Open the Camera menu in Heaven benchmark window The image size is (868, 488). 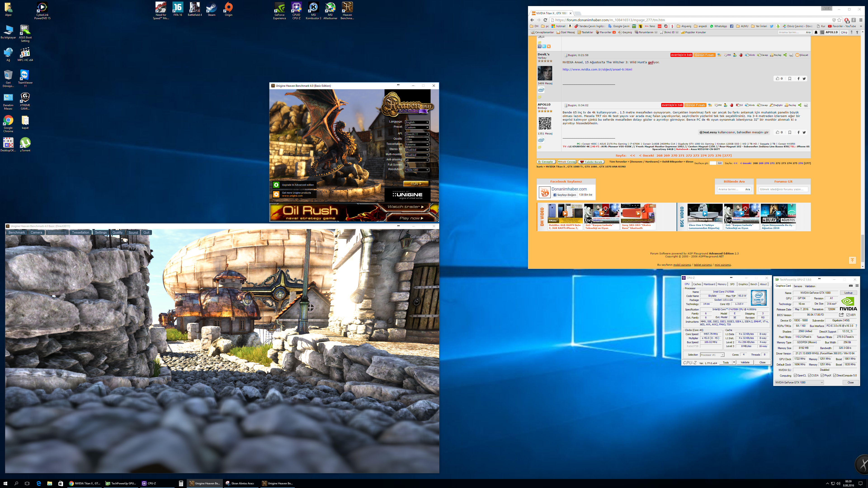pyautogui.click(x=36, y=232)
